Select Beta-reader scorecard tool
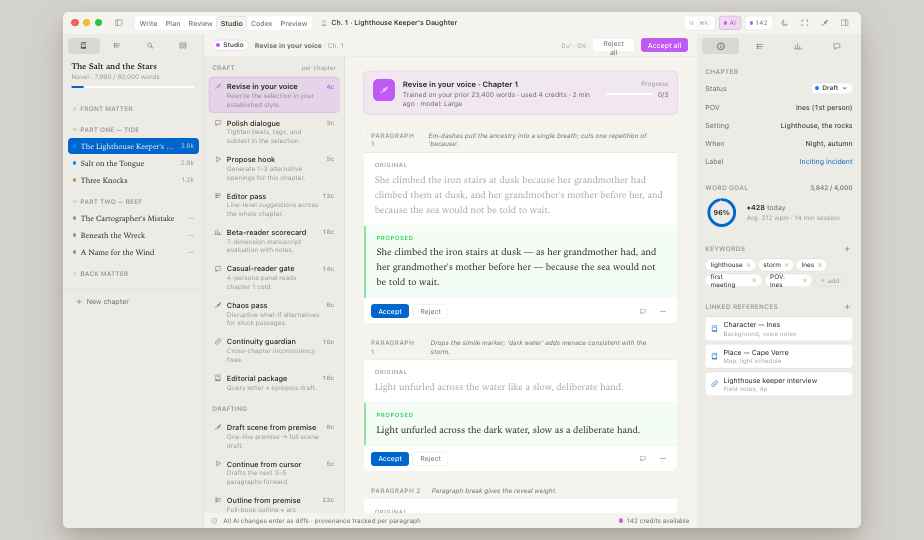The height and width of the screenshot is (540, 924). pyautogui.click(x=274, y=241)
